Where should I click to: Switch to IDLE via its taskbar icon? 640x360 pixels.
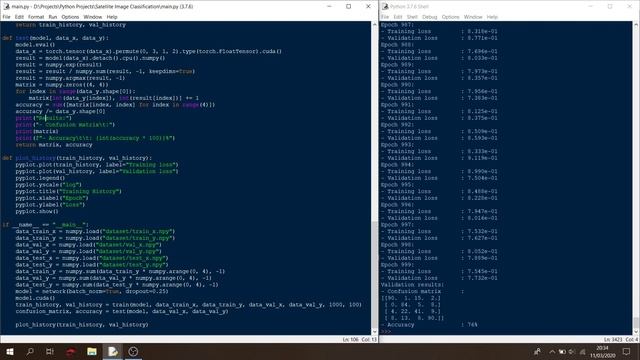(113, 351)
